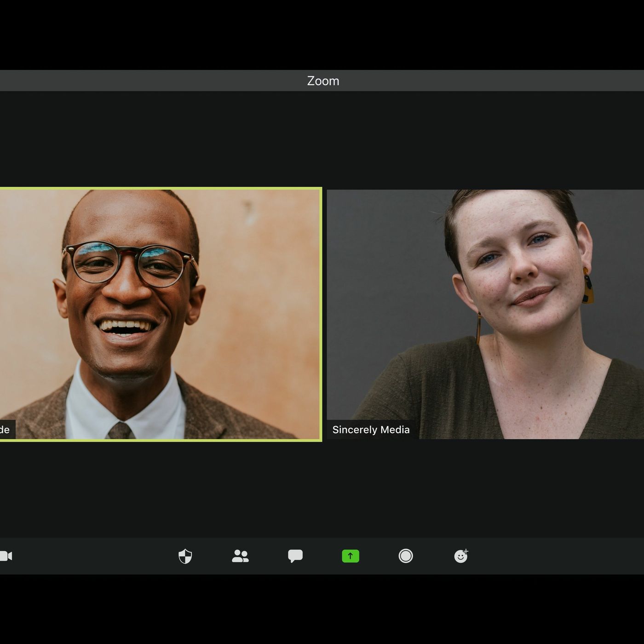Open the Security shield menu

185,556
